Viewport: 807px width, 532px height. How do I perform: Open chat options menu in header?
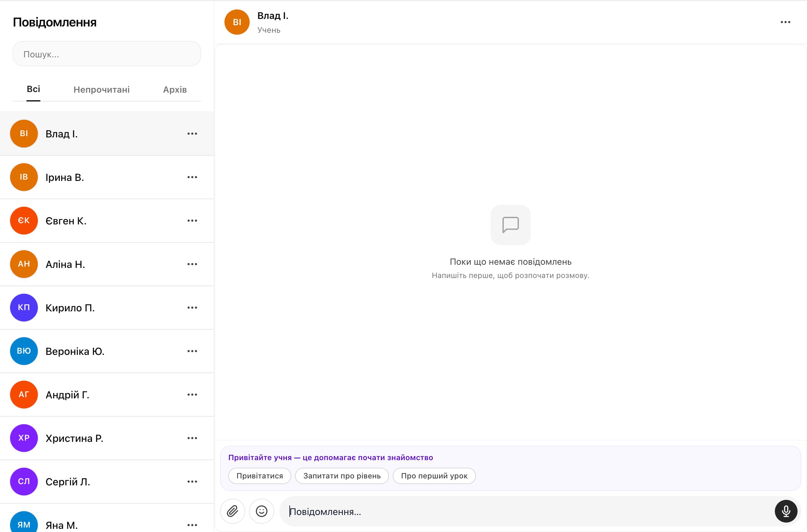click(785, 22)
